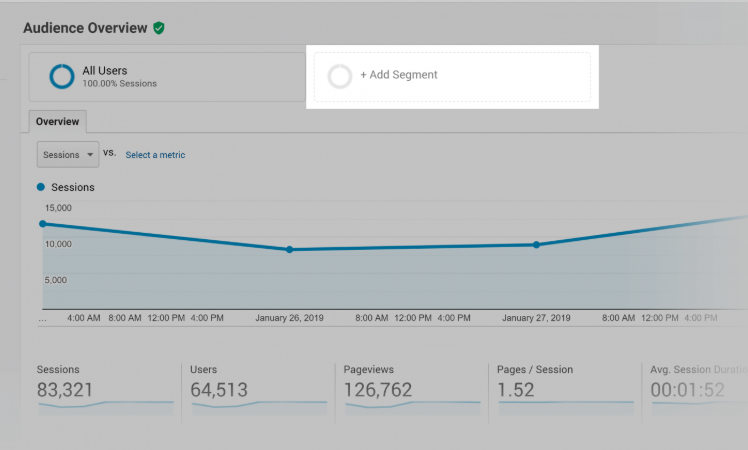
Task: Click the 5,000 y-axis label
Action: click(x=56, y=280)
